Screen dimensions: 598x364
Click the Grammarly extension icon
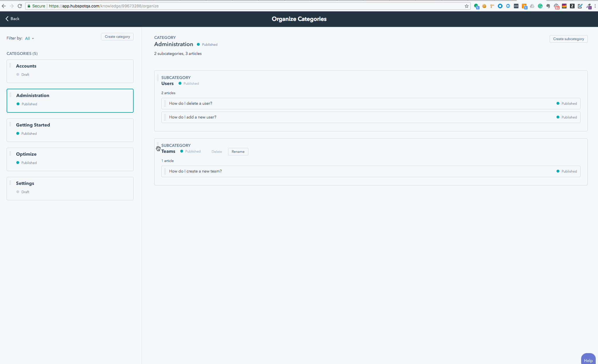(x=540, y=6)
